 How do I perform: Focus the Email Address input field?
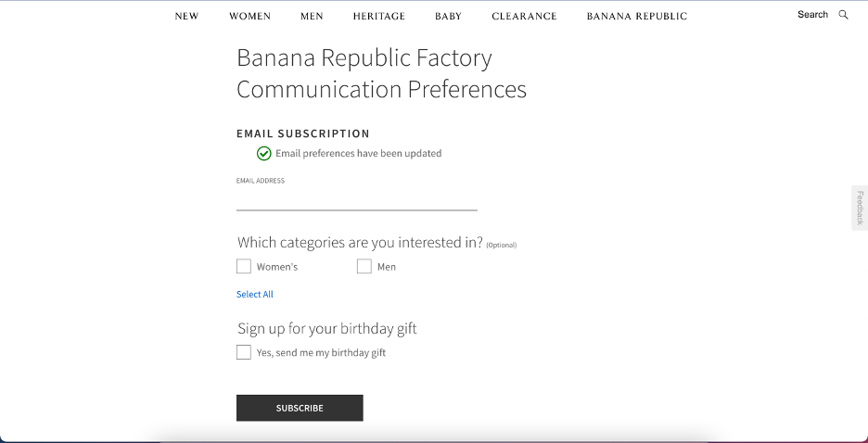coord(356,199)
